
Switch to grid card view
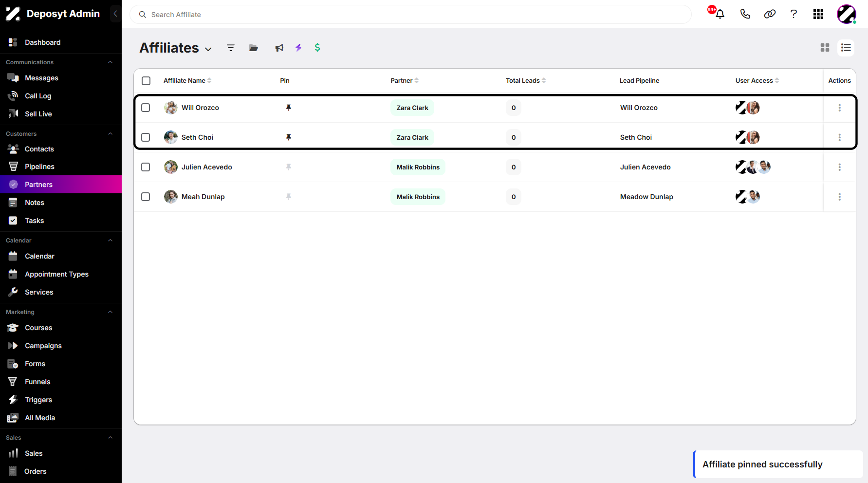coord(825,47)
